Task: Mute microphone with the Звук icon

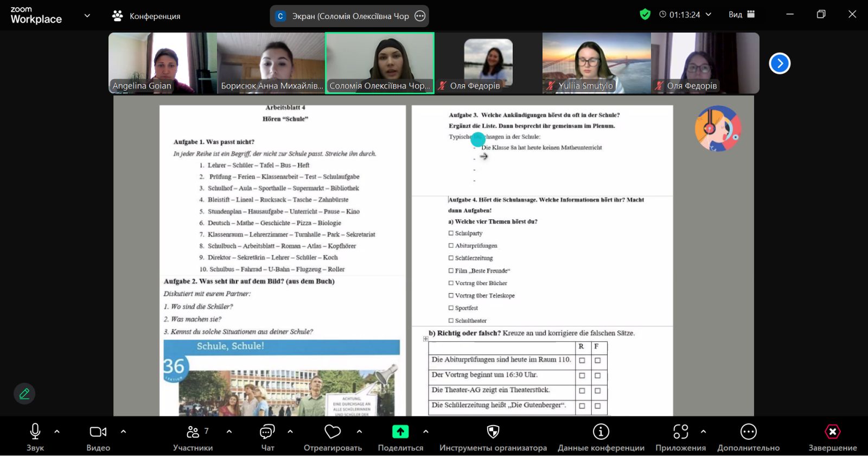Action: click(35, 432)
